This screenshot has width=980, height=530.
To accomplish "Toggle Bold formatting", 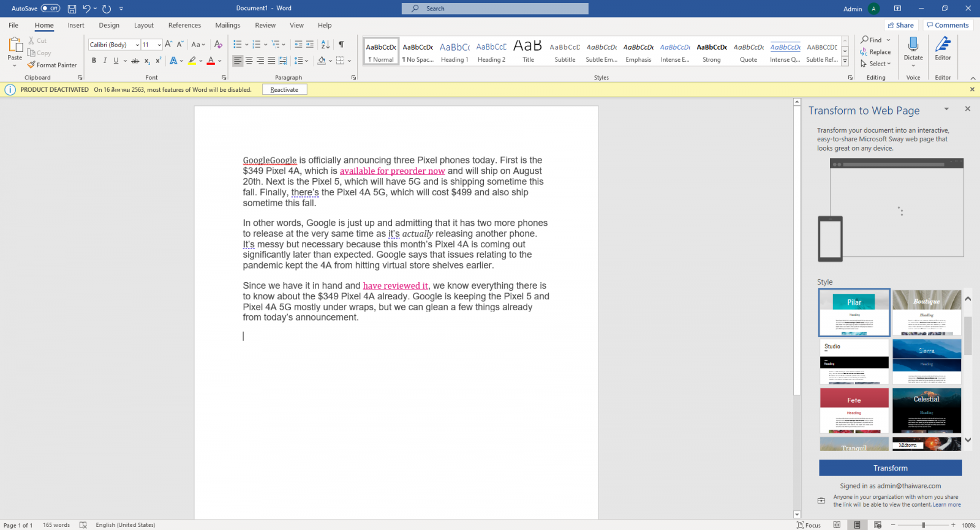I will click(94, 61).
